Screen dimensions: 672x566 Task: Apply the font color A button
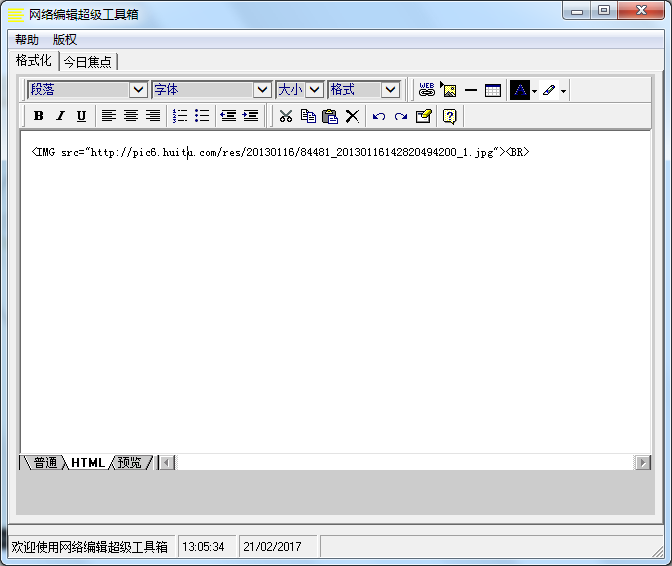coord(520,90)
